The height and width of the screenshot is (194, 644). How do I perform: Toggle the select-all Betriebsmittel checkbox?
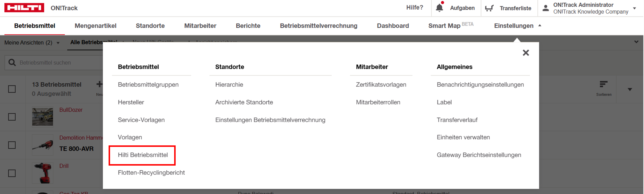click(12, 89)
